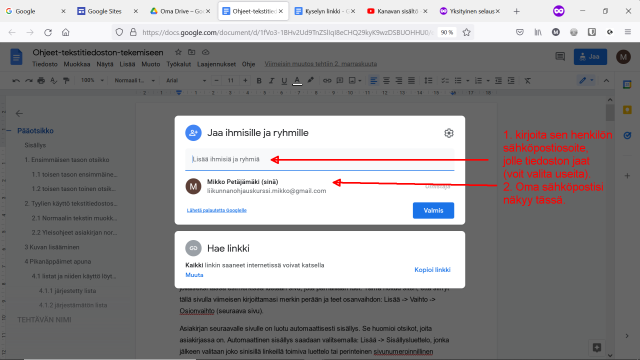The height and width of the screenshot is (360, 640).
Task: Open the comment history icon
Action: click(560, 57)
